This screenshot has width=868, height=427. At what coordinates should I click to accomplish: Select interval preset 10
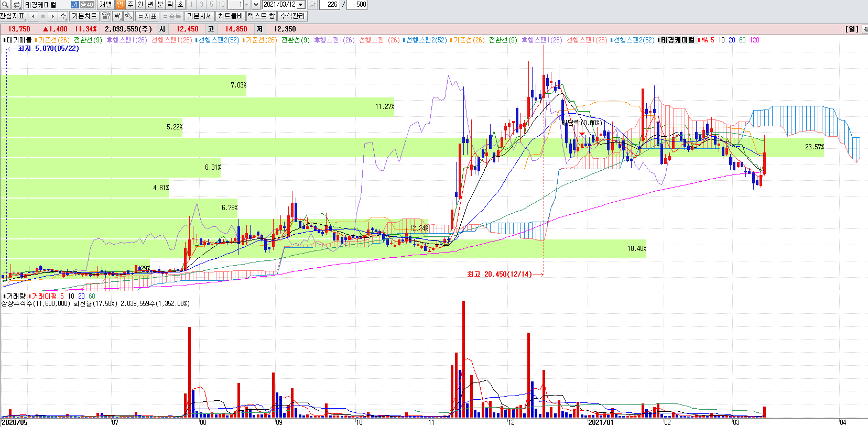tap(221, 4)
